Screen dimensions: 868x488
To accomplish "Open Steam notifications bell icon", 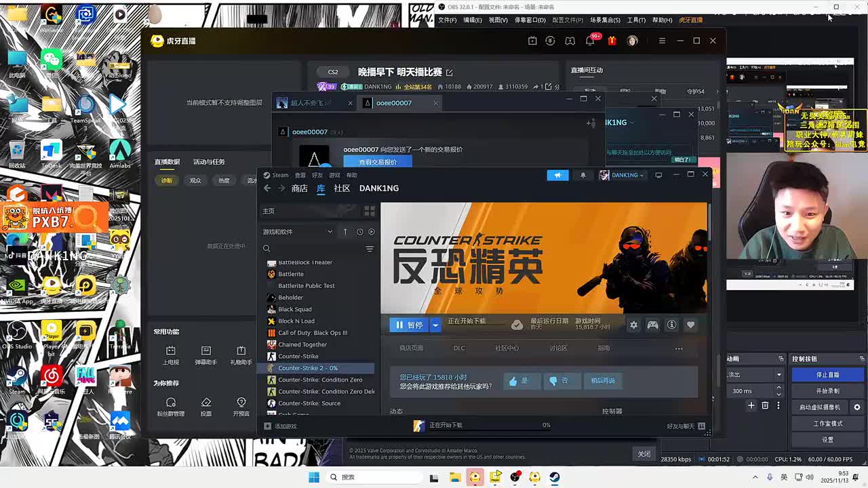I will pos(583,175).
